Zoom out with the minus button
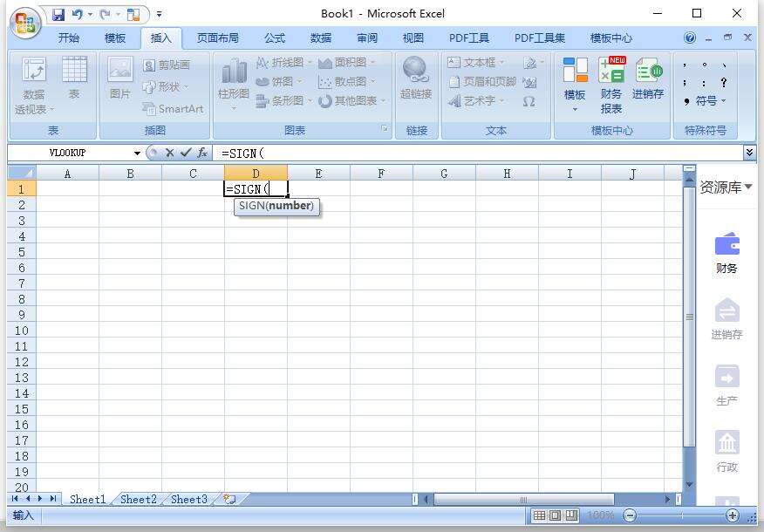The width and height of the screenshot is (764, 532). (630, 515)
